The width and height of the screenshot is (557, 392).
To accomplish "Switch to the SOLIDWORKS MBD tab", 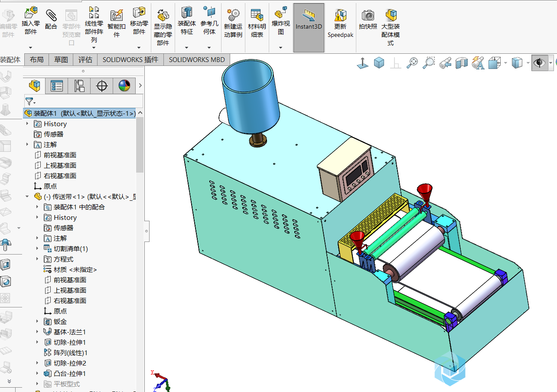I will (x=197, y=60).
